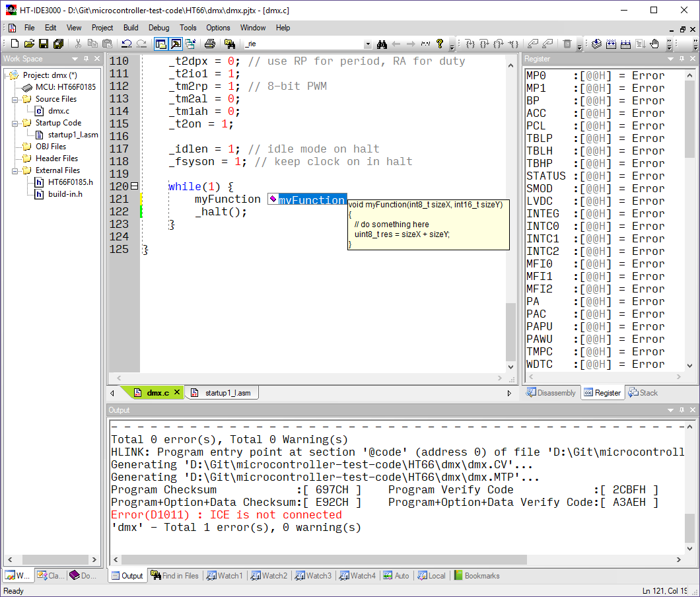Click the Save All toolbar icon

tap(58, 44)
